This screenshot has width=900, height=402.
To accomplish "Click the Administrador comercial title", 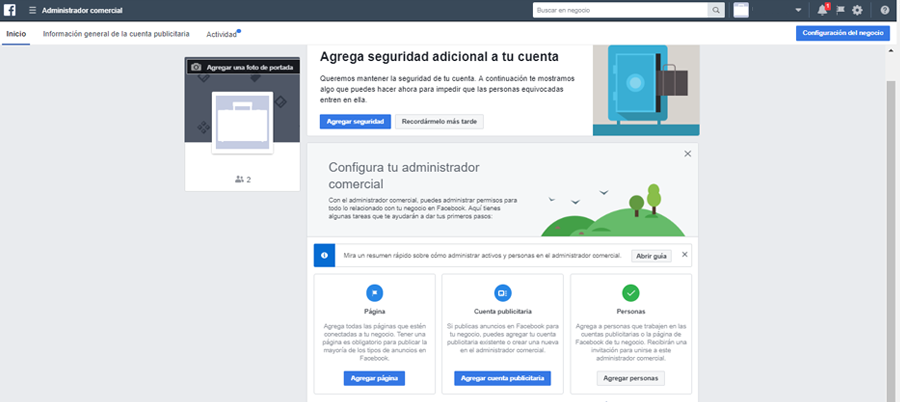I will (x=82, y=10).
